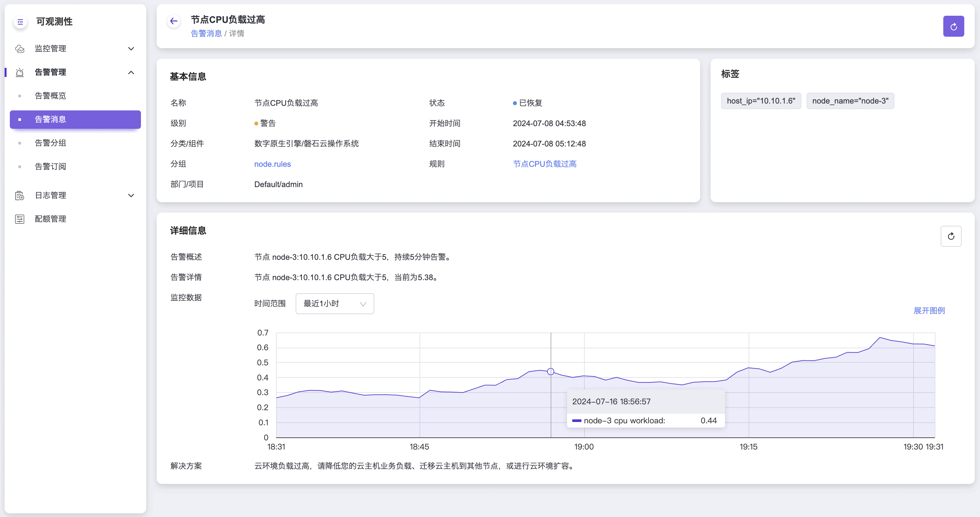Open 告警订阅 in sidebar

point(50,166)
